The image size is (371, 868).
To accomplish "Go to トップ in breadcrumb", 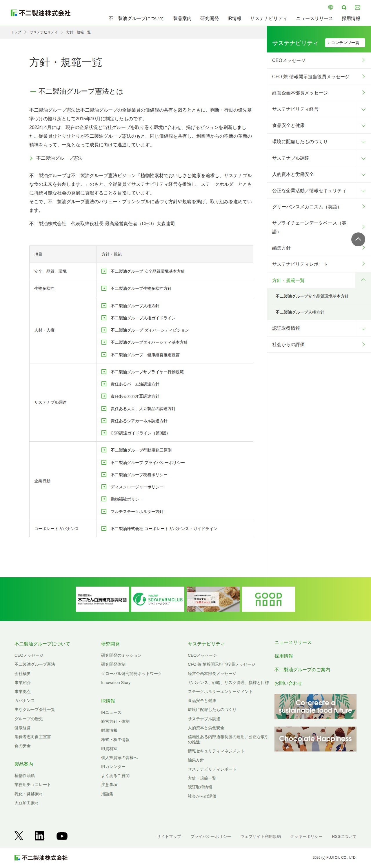I will (16, 32).
